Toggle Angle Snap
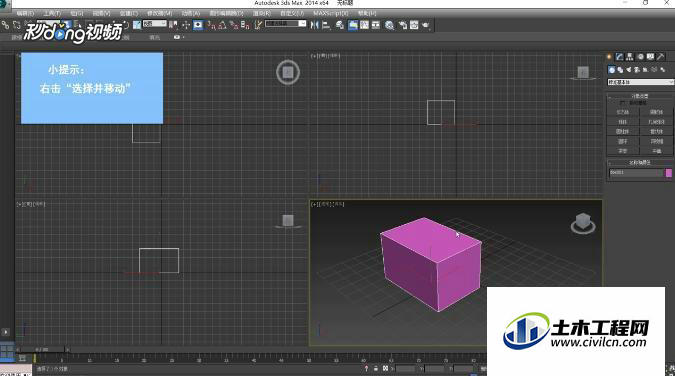Screen dimensions: 675x376 (222, 25)
